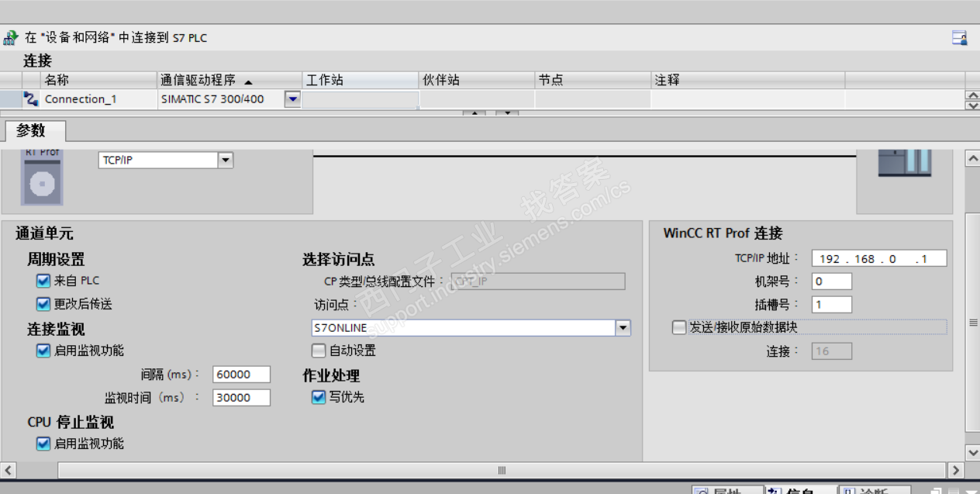This screenshot has height=494, width=980.
Task: Click the horizontal scrollbar left arrow
Action: [9, 470]
